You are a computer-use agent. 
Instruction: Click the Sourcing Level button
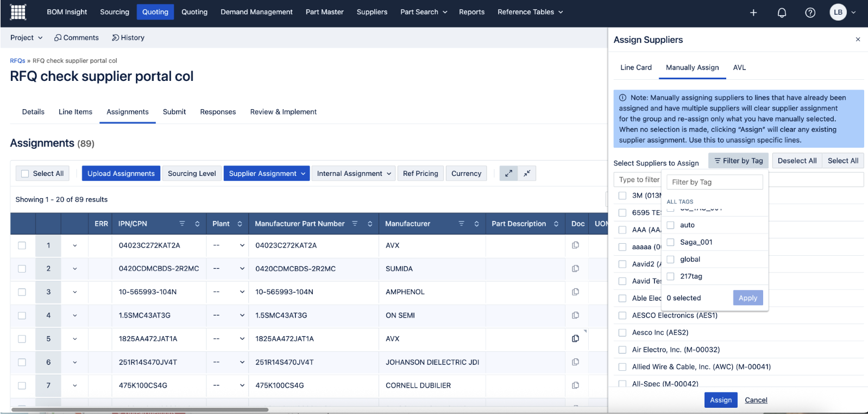pyautogui.click(x=192, y=173)
